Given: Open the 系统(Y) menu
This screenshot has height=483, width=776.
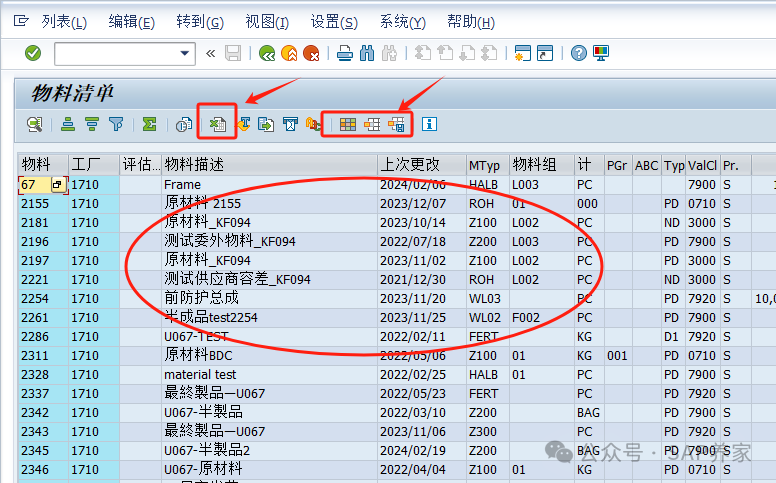Looking at the screenshot, I should pos(403,22).
